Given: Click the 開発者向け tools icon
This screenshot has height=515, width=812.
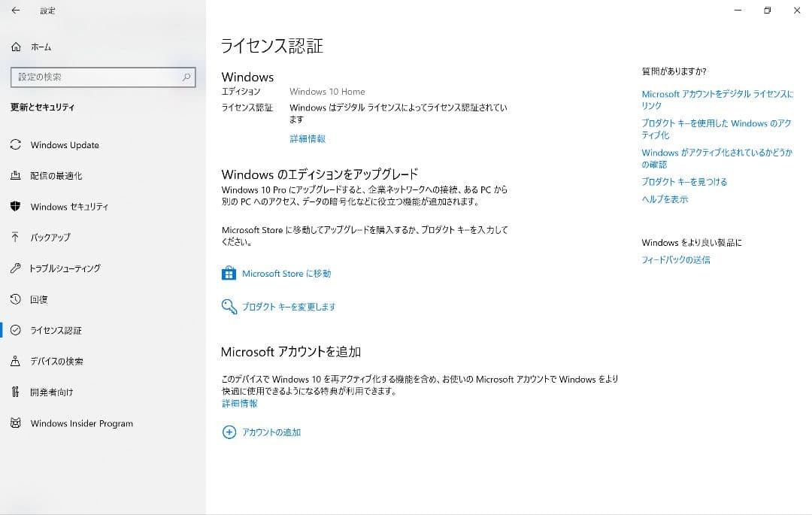Looking at the screenshot, I should click(16, 392).
